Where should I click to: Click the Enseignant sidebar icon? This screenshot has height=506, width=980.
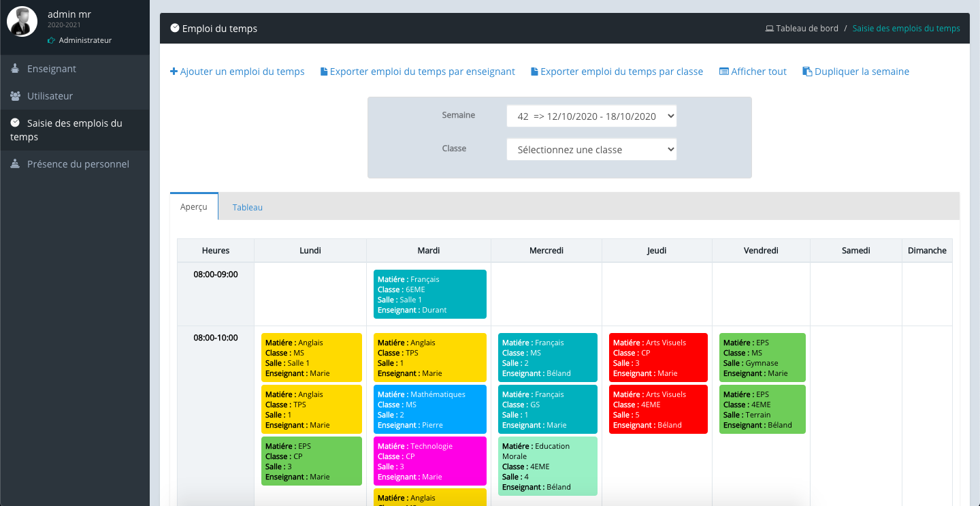coord(15,69)
